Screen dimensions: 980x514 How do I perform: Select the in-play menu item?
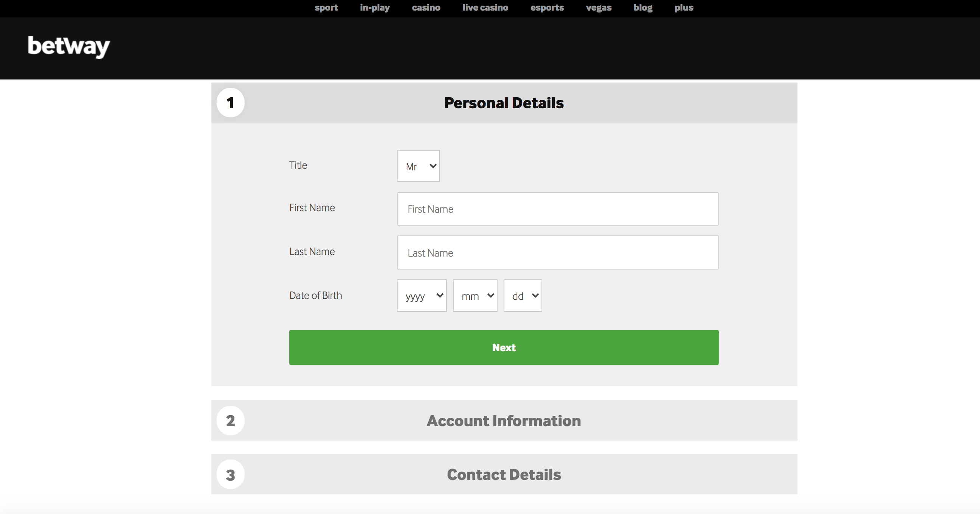click(x=375, y=8)
